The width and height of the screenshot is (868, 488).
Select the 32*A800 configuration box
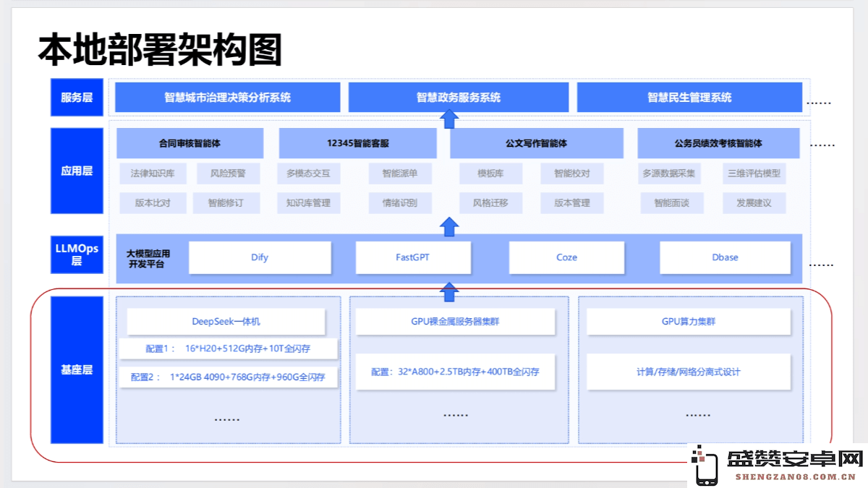(x=456, y=372)
